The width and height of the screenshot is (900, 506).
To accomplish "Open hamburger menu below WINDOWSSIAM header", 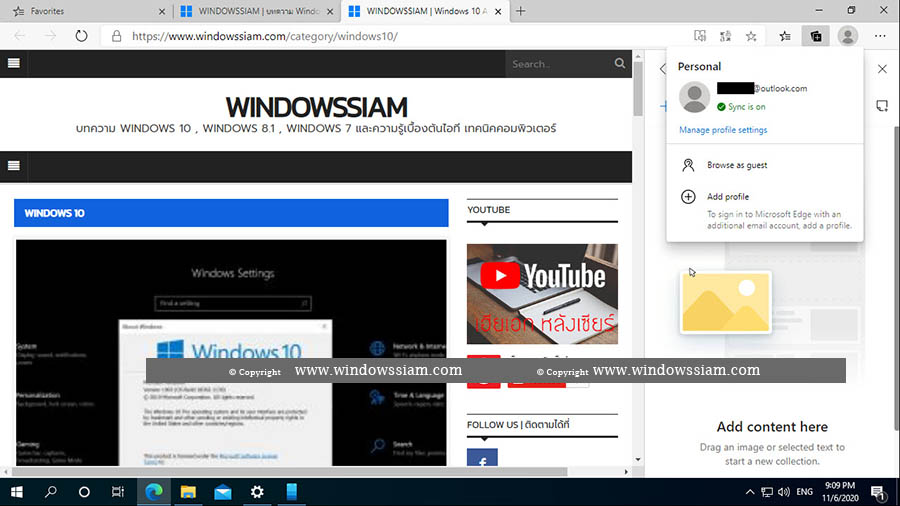I will 14,166.
